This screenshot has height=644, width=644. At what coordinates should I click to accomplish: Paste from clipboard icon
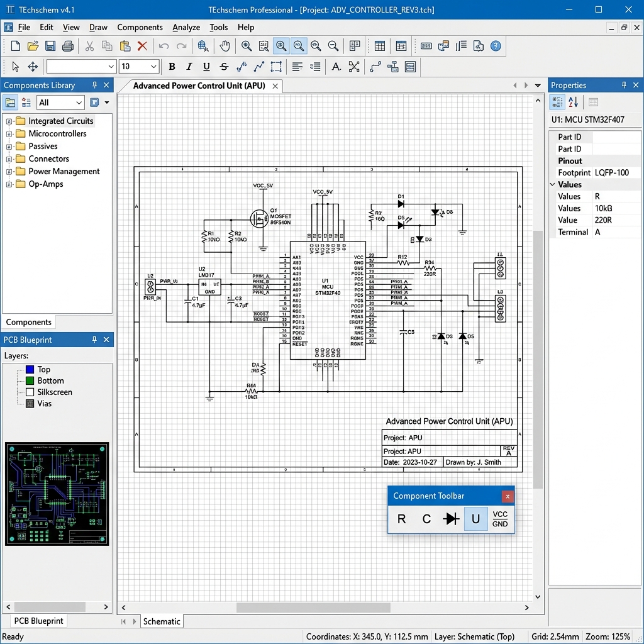click(125, 46)
